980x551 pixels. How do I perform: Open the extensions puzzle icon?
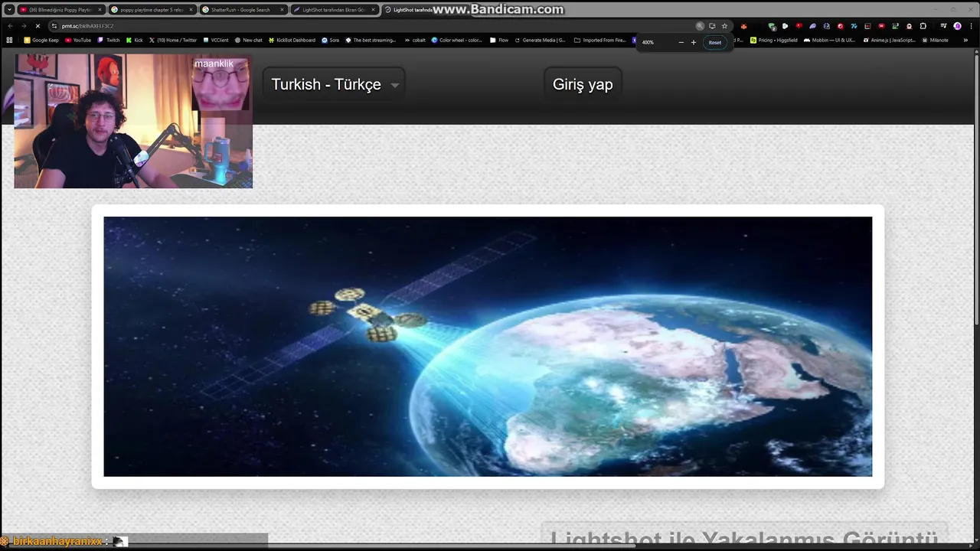pyautogui.click(x=923, y=26)
